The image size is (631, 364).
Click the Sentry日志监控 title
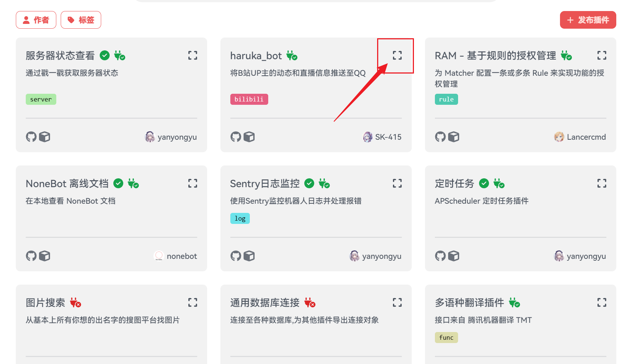[x=265, y=183]
